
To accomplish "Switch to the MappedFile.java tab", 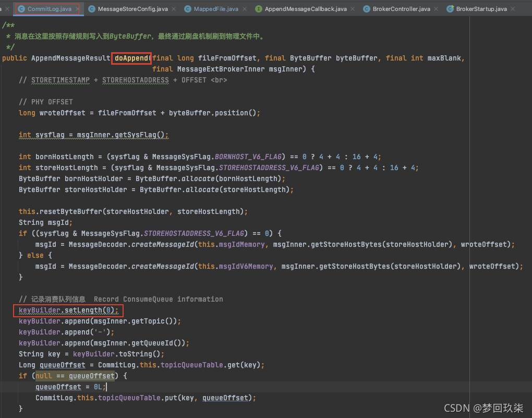I will (216, 9).
